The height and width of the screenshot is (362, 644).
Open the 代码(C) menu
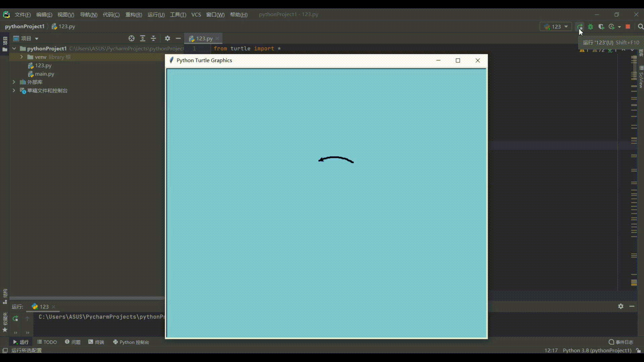(x=111, y=14)
